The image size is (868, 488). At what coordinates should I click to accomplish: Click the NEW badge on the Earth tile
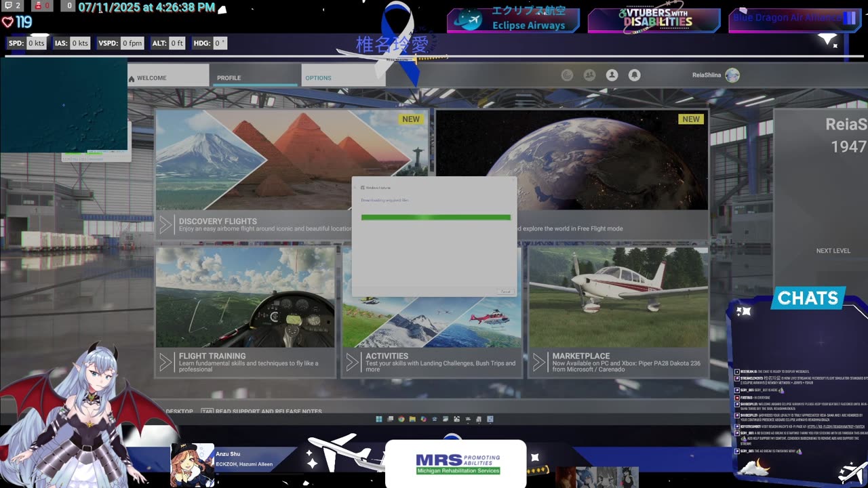click(x=691, y=119)
